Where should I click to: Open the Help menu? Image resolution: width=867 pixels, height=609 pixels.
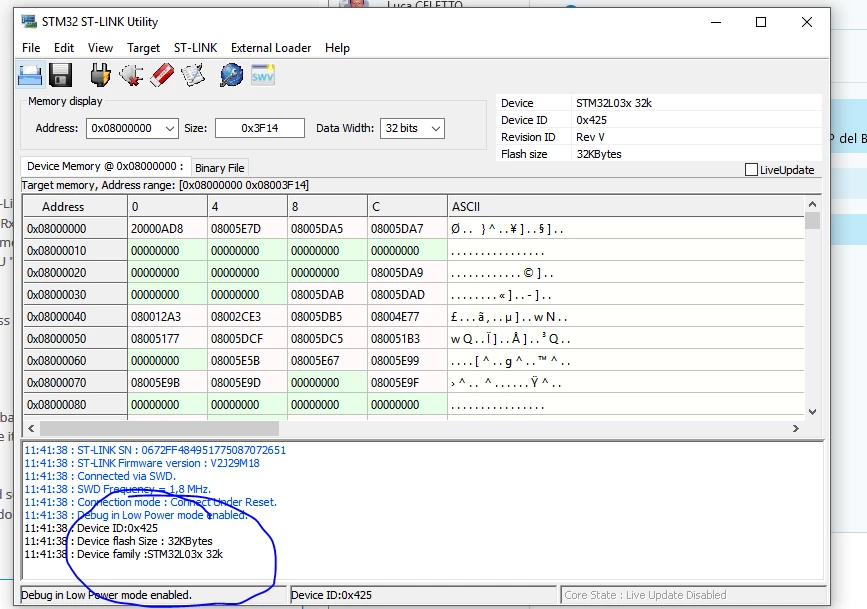337,48
